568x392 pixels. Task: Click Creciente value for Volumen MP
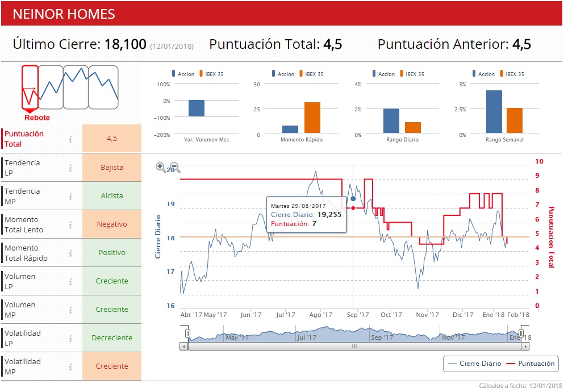(112, 310)
